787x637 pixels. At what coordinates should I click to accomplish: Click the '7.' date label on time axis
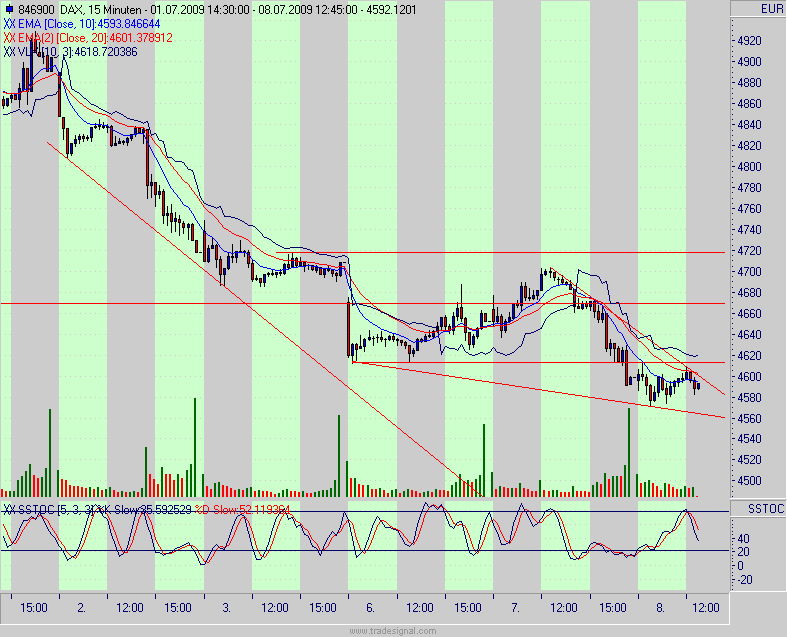tap(515, 608)
